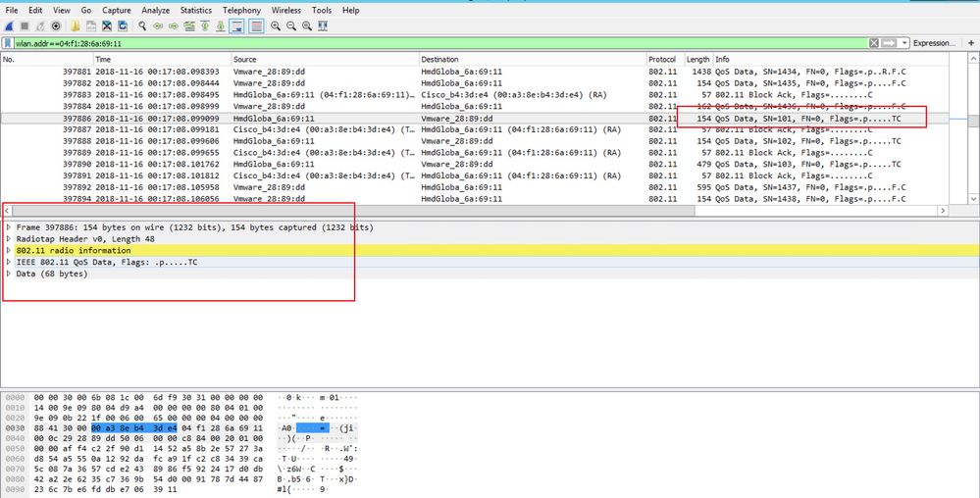Click hex dump offset row 0050
The height and width of the screenshot is (498, 980).
pos(14,449)
